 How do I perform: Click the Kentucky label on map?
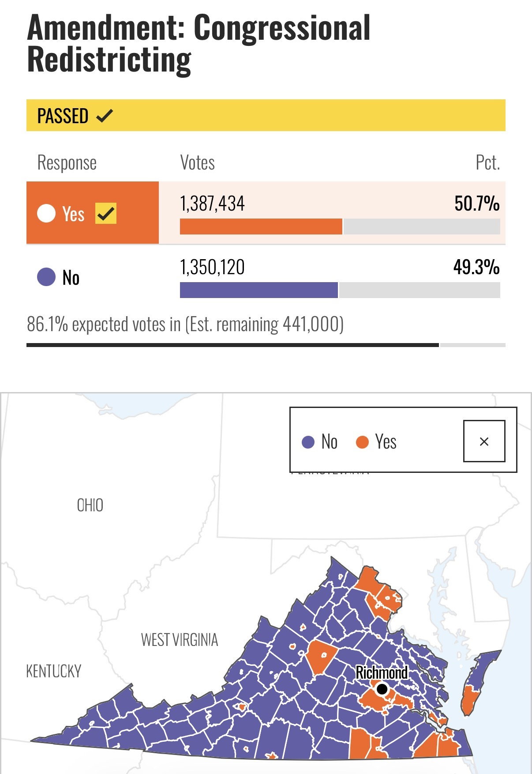[x=54, y=671]
